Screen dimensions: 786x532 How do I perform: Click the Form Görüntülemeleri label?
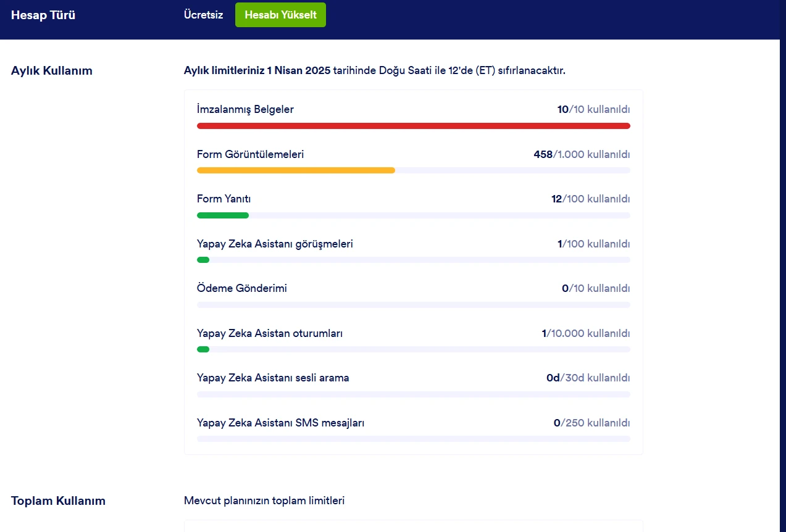pos(250,154)
